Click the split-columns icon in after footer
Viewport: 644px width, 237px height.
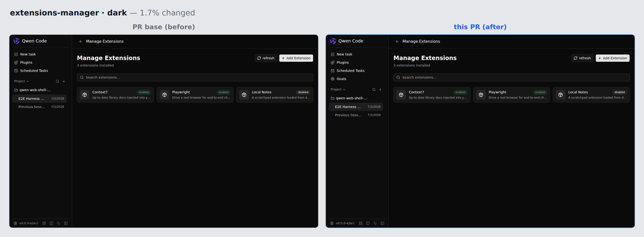pos(368,223)
